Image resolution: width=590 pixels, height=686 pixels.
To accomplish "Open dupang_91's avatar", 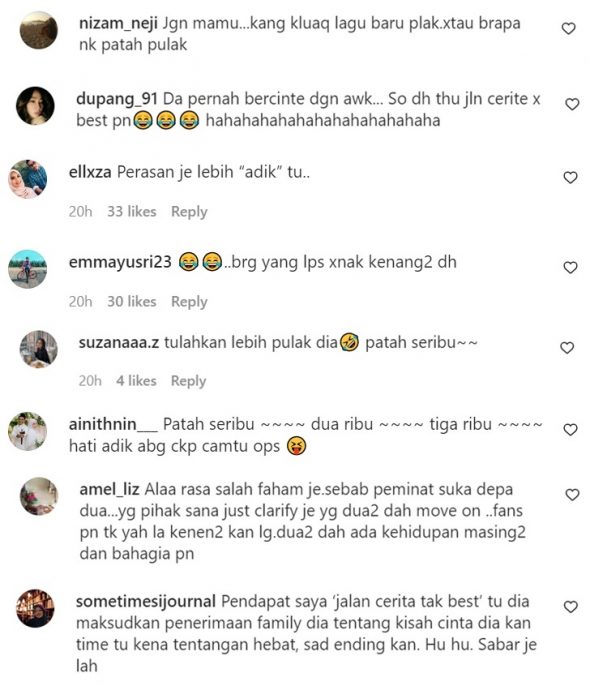I will point(35,106).
